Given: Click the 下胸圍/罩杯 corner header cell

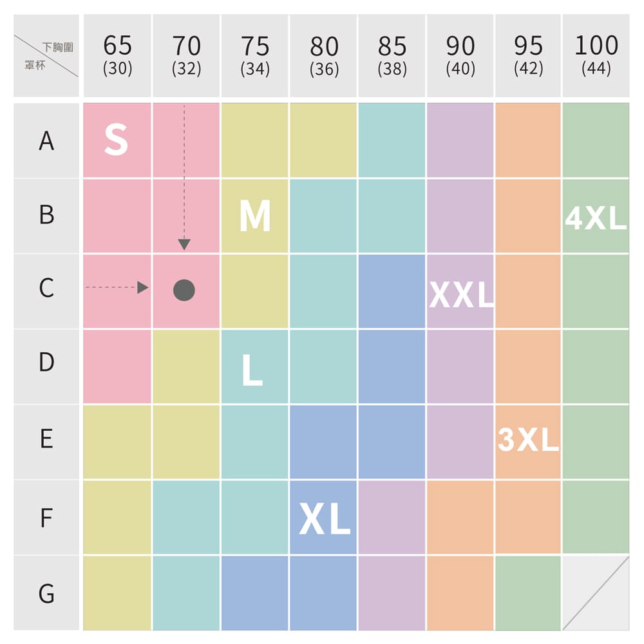Looking at the screenshot, I should 46,55.
